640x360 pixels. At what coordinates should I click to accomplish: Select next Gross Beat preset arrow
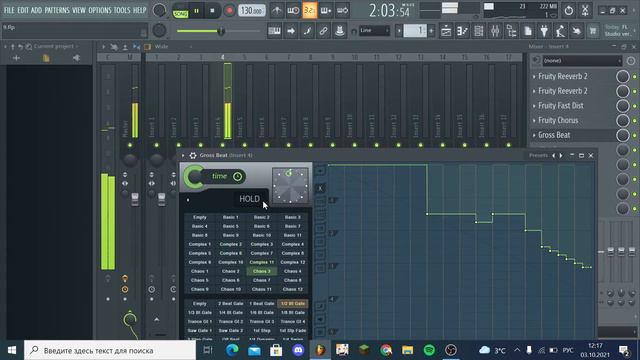click(x=561, y=156)
